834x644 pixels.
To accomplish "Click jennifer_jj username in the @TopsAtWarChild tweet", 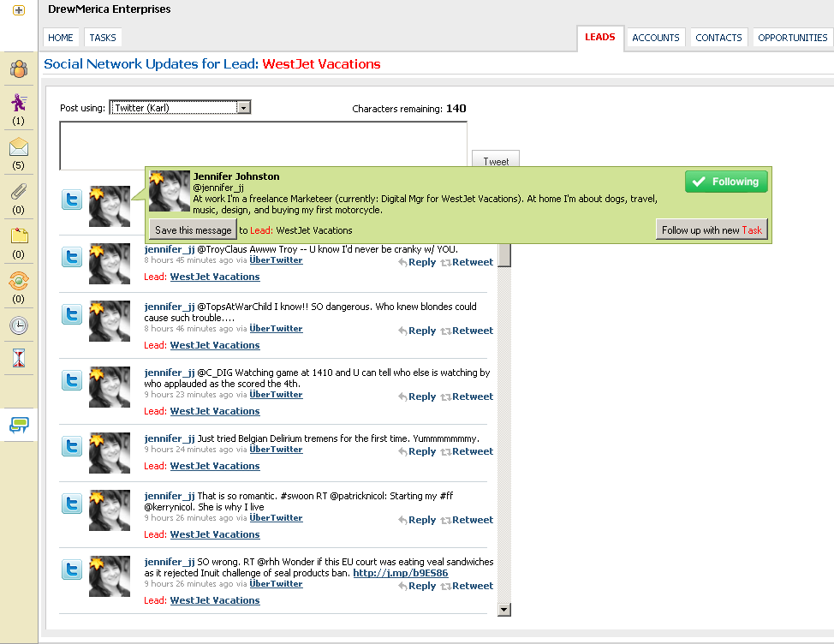I will click(170, 307).
